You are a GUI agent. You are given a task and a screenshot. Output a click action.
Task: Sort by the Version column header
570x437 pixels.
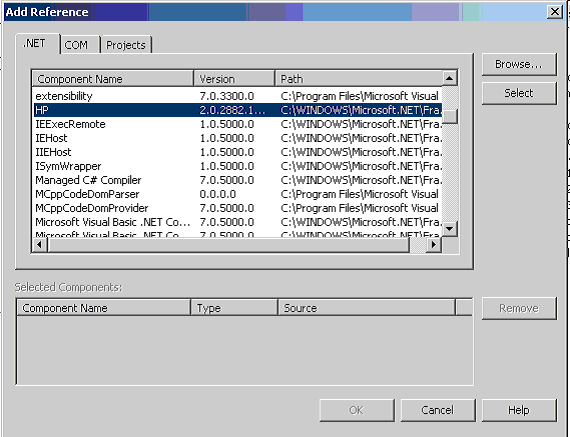coord(234,79)
